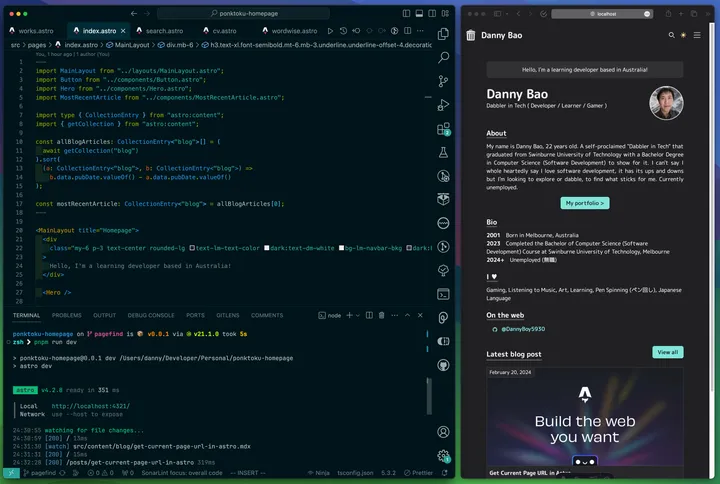This screenshot has width=720, height=484.
Task: Kill the terminal with trash icon
Action: 381,315
